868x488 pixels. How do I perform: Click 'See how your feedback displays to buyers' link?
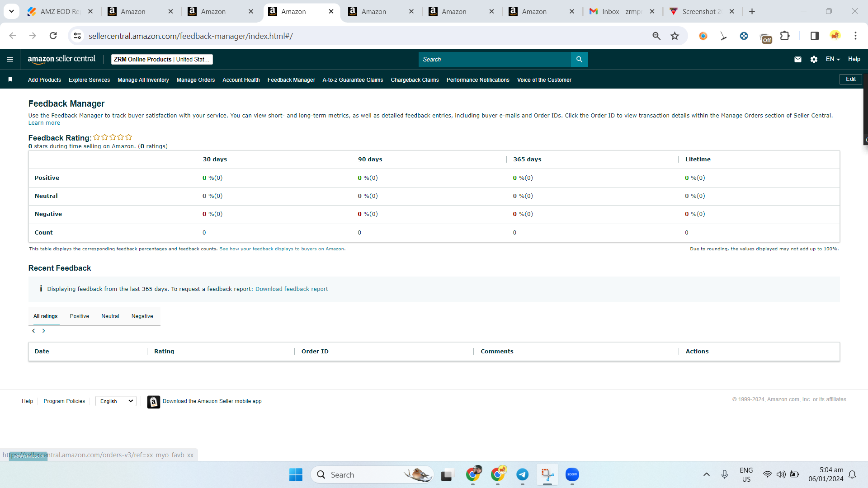[282, 249]
